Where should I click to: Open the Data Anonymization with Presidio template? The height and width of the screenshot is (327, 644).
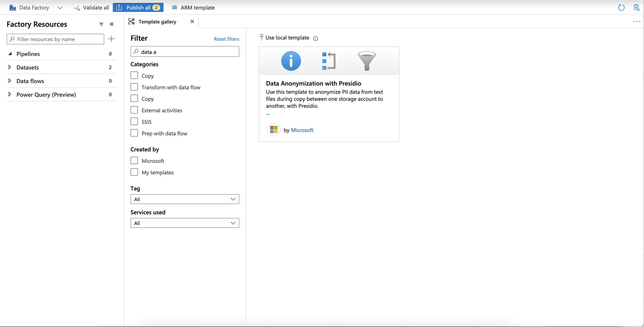coord(329,94)
